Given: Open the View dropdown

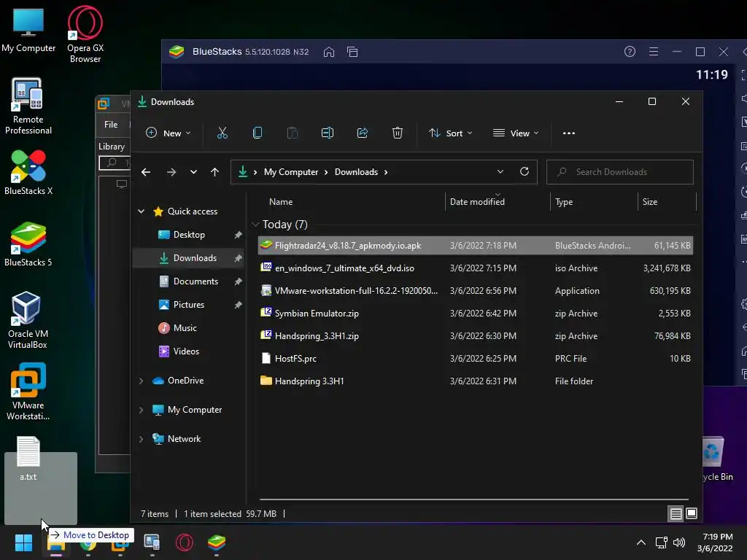Looking at the screenshot, I should pyautogui.click(x=516, y=133).
